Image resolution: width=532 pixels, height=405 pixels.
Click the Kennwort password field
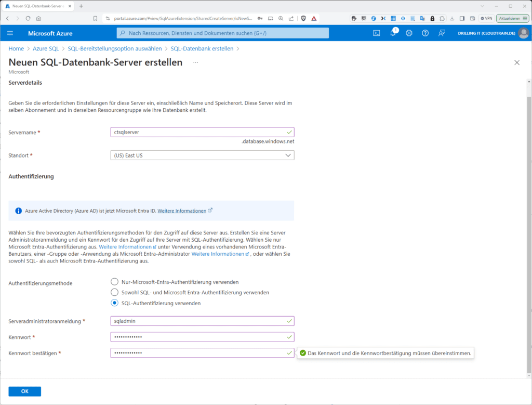coord(202,337)
